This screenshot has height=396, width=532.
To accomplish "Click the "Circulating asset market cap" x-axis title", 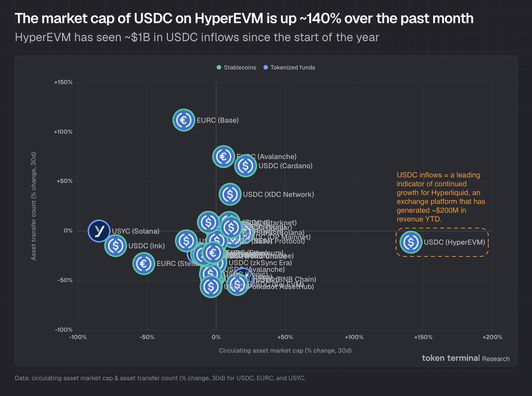I will tap(285, 351).
